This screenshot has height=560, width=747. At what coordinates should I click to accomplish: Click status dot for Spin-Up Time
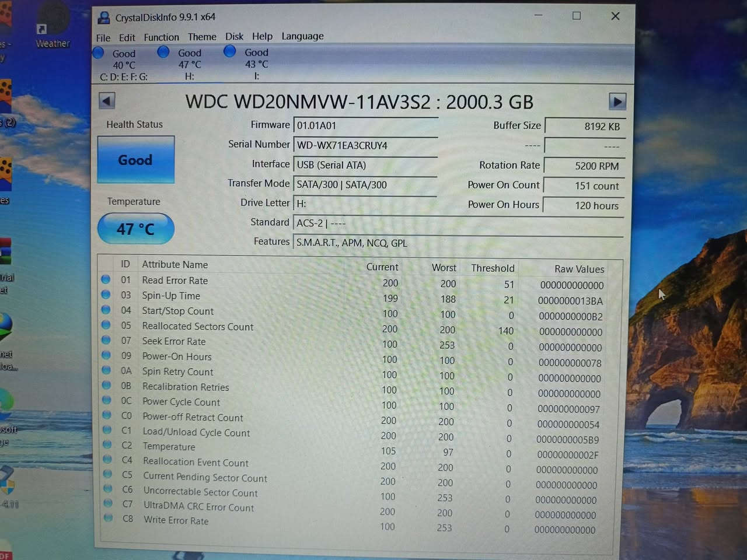click(106, 295)
